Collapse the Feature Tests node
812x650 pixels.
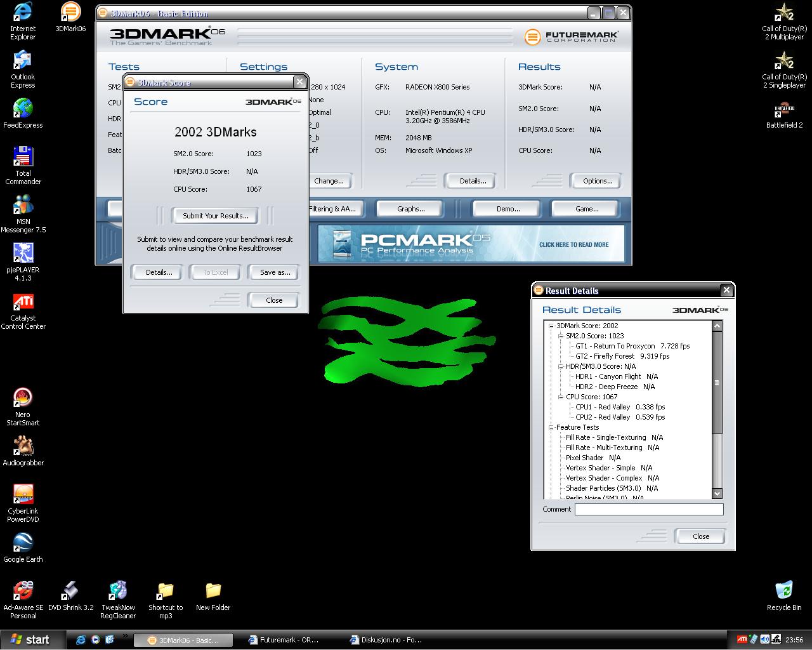pyautogui.click(x=551, y=427)
